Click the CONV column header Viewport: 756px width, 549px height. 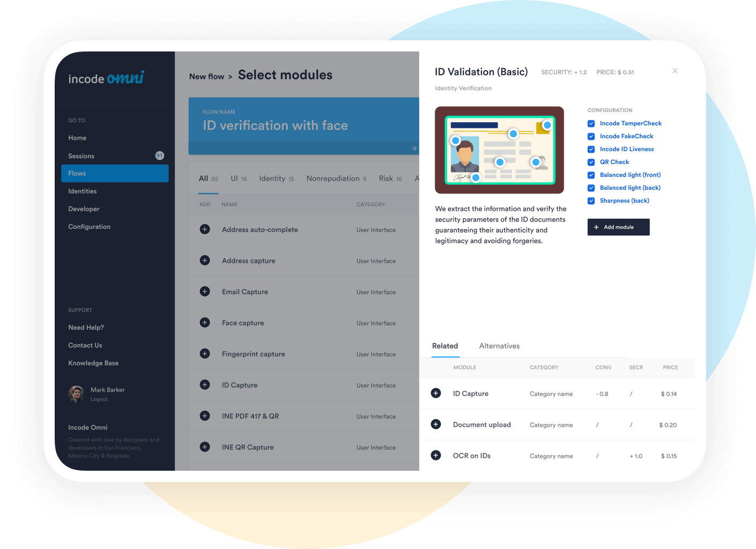click(x=603, y=367)
